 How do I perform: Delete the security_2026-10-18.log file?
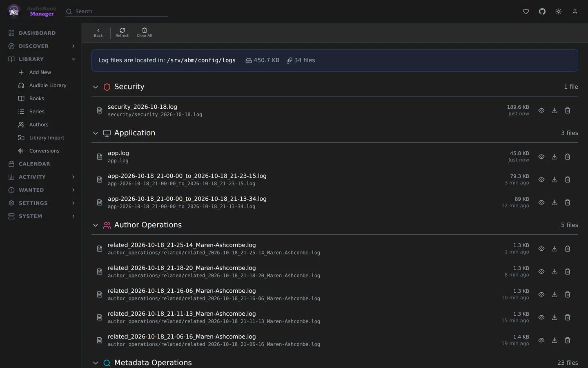pos(568,110)
